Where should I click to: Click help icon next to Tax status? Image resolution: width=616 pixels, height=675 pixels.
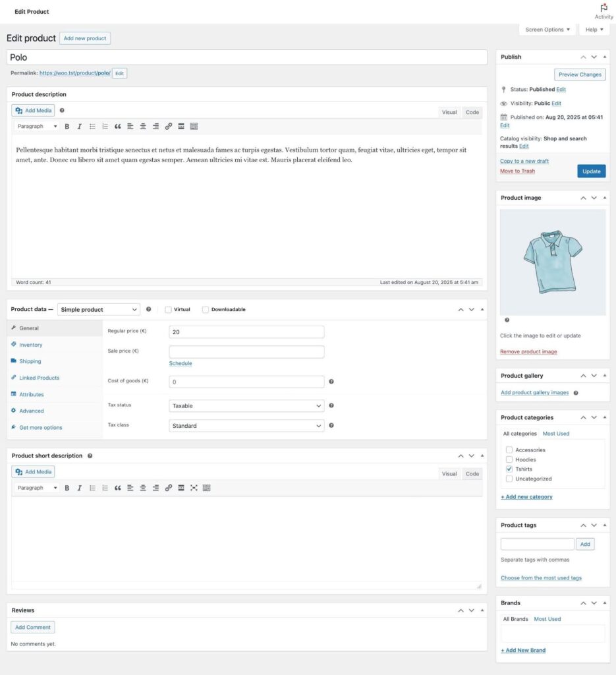point(331,405)
